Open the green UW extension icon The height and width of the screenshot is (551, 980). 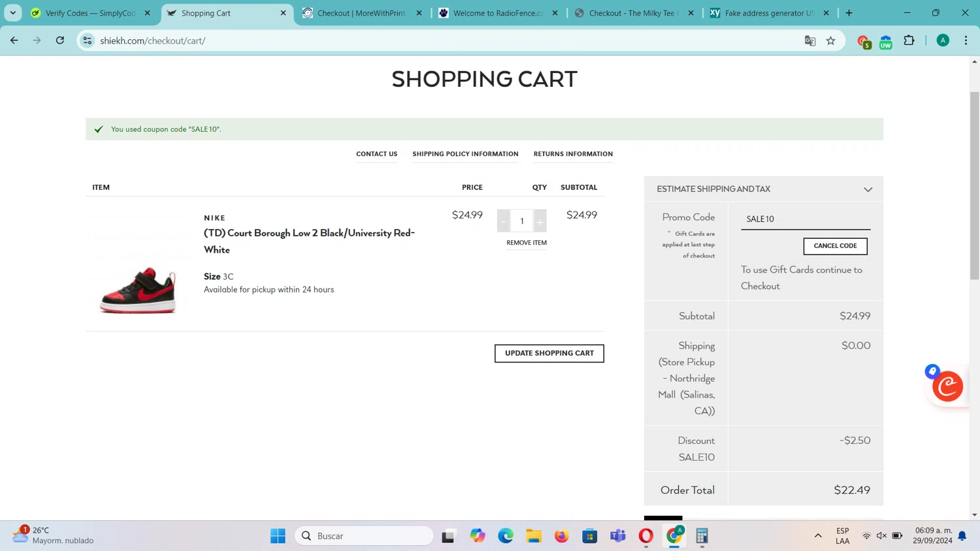[x=886, y=42]
